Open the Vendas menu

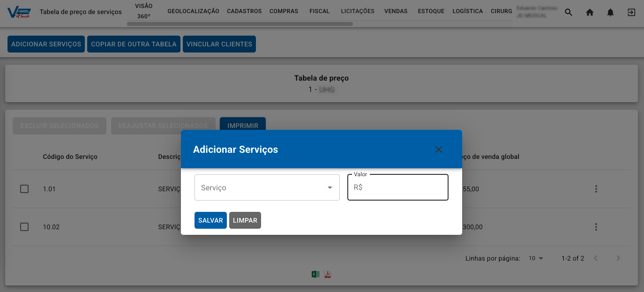click(396, 11)
